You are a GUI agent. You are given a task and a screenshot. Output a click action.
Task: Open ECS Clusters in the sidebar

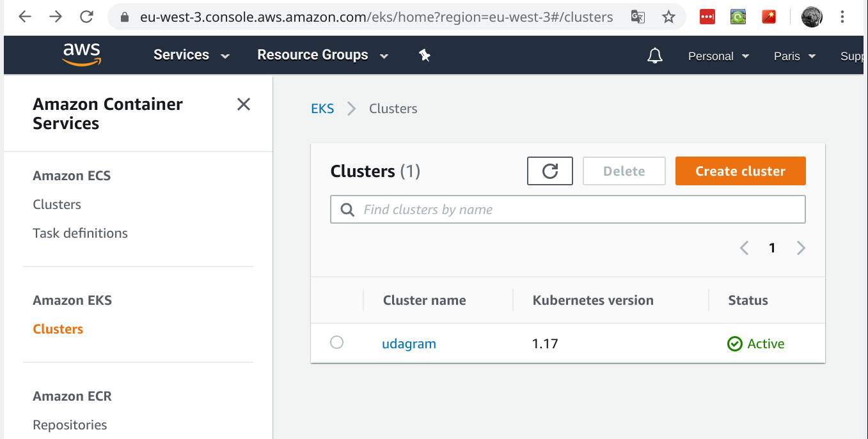tap(57, 204)
